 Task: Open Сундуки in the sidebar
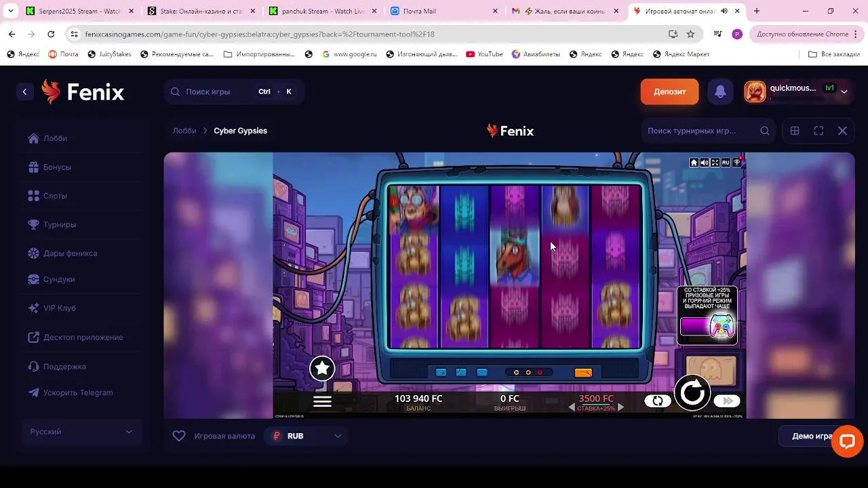point(59,279)
